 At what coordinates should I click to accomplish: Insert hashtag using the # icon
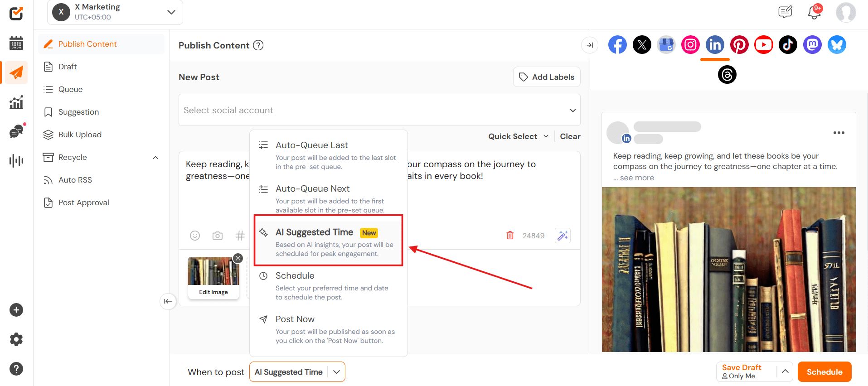(240, 236)
